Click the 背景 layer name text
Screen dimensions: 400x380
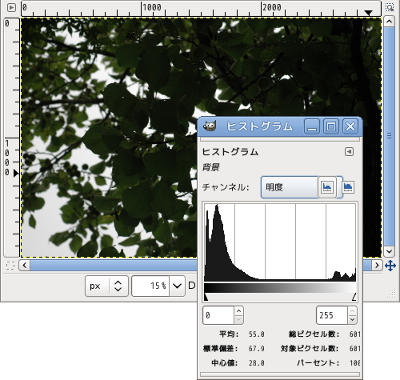tap(210, 167)
